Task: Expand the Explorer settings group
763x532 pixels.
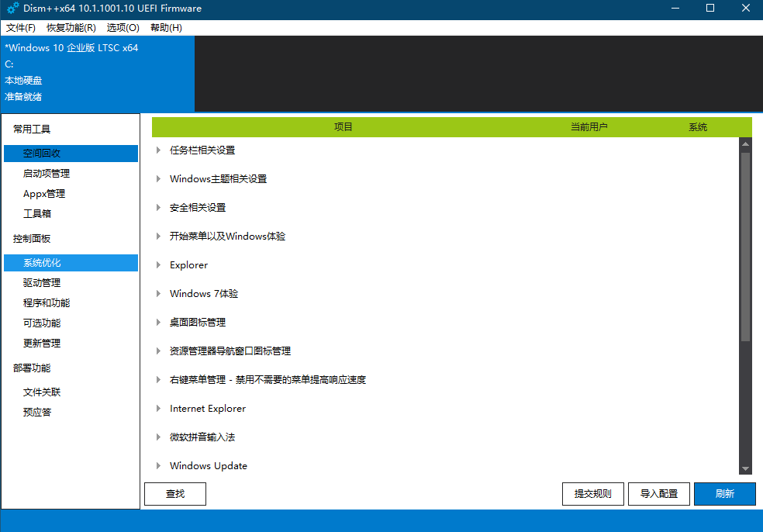Action: [x=159, y=265]
